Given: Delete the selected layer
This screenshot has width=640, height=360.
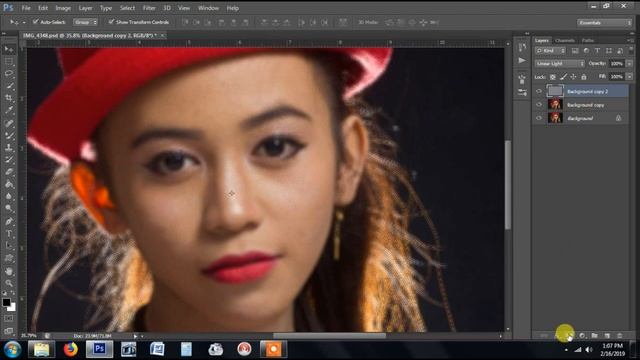Looking at the screenshot, I should (620, 336).
